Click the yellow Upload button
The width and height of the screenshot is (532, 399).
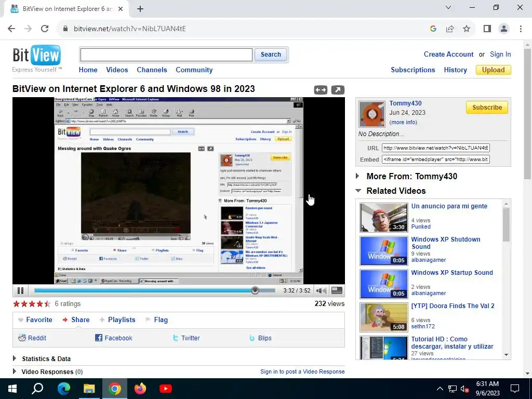point(494,70)
